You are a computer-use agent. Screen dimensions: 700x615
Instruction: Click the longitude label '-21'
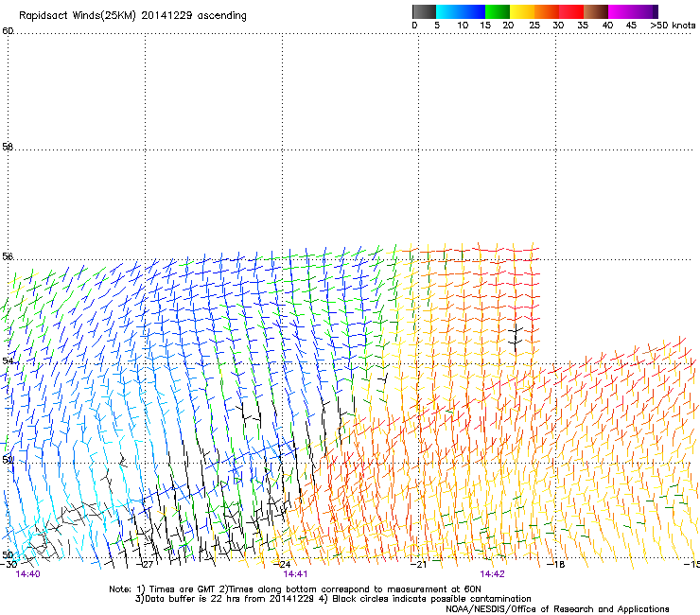(x=419, y=565)
